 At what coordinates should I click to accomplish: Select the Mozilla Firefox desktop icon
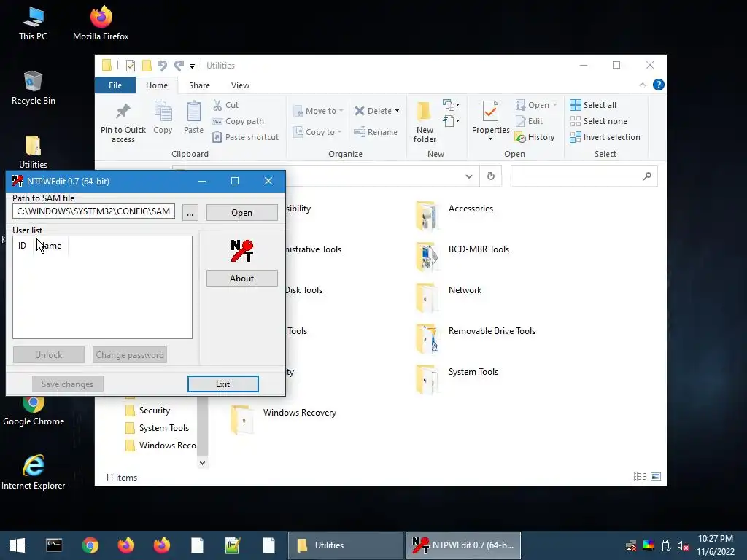[101, 23]
